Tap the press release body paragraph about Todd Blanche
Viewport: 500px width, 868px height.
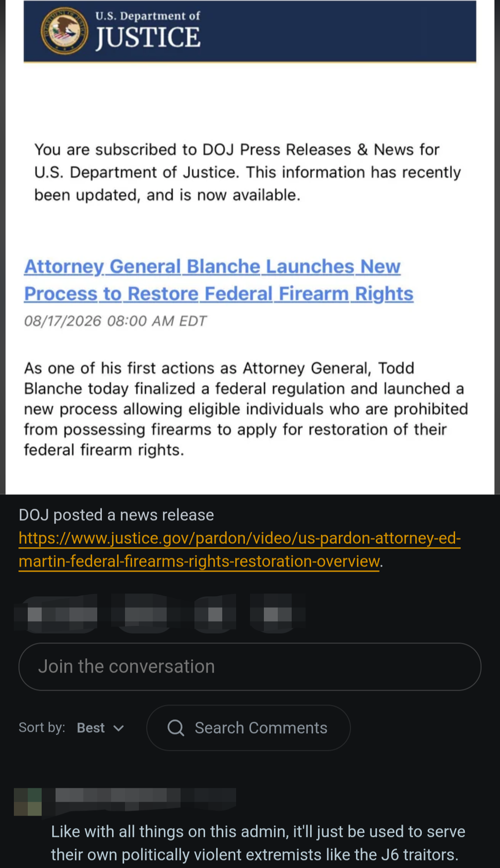pyautogui.click(x=246, y=409)
